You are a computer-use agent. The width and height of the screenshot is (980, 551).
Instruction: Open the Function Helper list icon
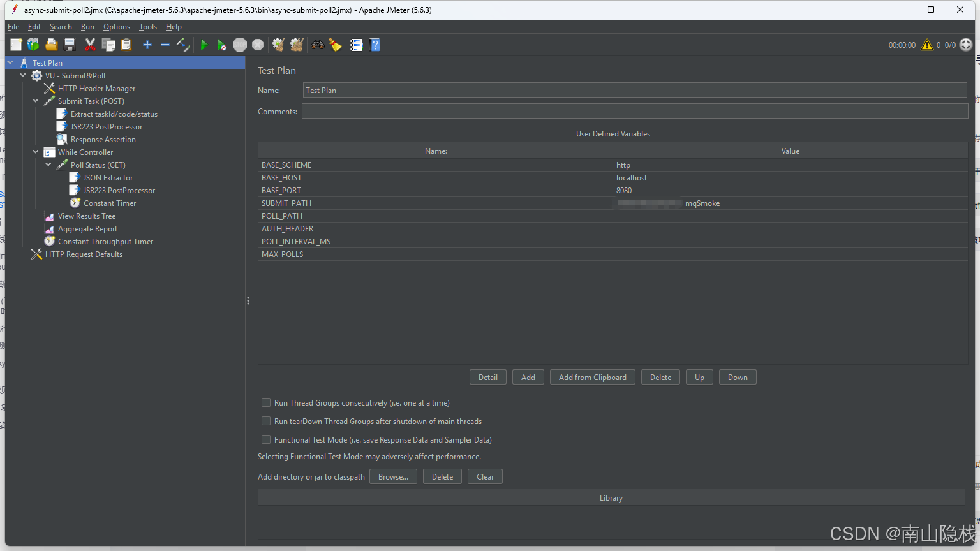356,45
